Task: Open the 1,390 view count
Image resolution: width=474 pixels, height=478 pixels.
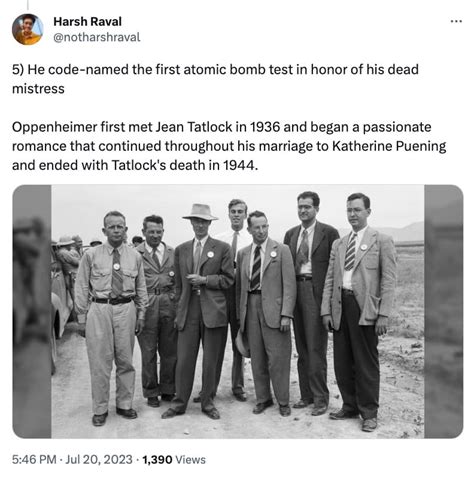Action: click(157, 460)
